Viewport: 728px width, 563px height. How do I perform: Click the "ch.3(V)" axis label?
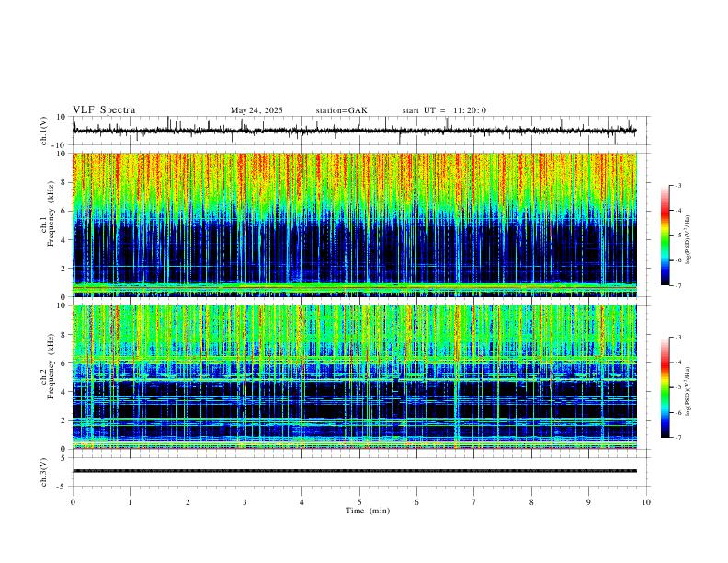(x=44, y=473)
